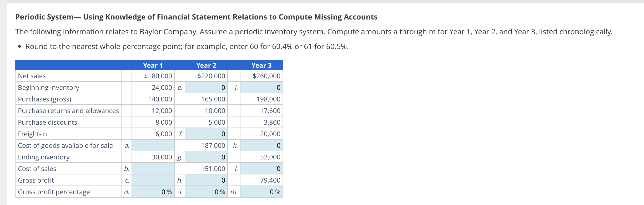This screenshot has height=205, width=644.
Task: Click input field m for Year 3 Gross profit percentage
Action: coord(260,192)
